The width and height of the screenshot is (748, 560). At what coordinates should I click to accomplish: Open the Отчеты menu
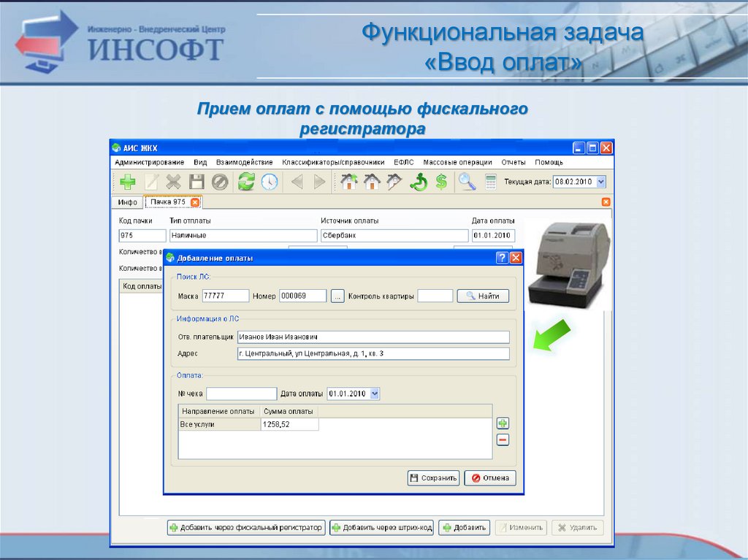514,162
